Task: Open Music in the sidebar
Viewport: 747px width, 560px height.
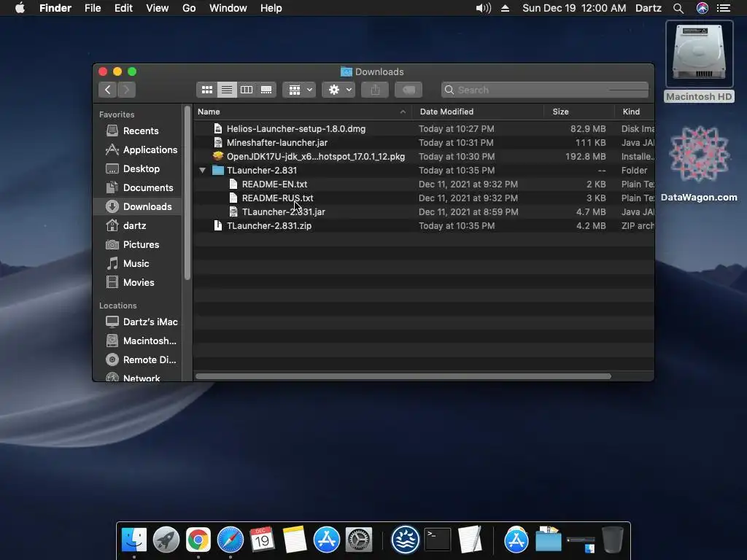Action: (138, 263)
